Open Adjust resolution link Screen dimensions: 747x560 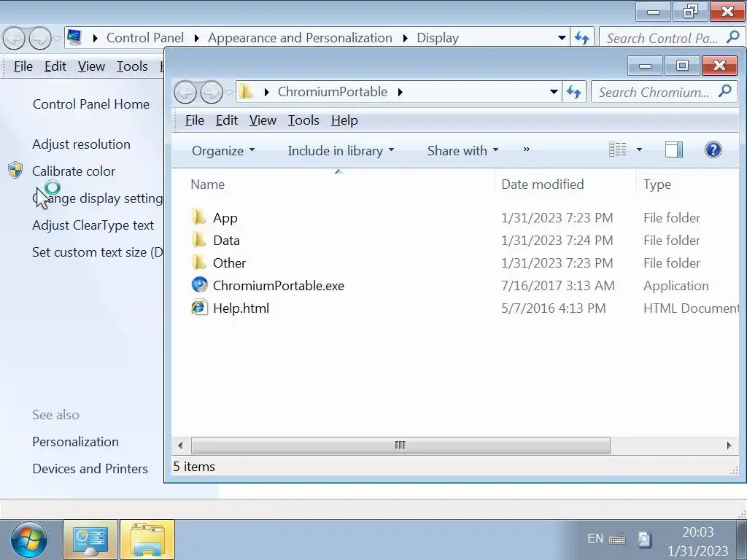coord(81,144)
